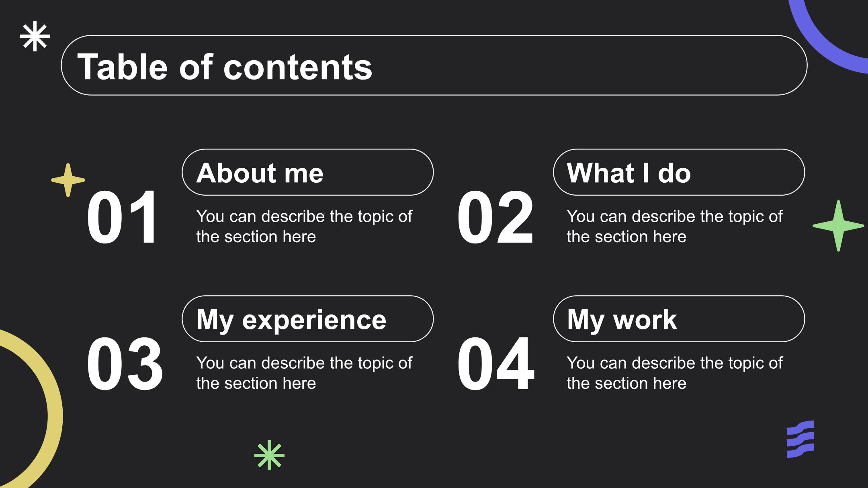Click the number 01
This screenshot has height=488, width=868.
(x=123, y=217)
